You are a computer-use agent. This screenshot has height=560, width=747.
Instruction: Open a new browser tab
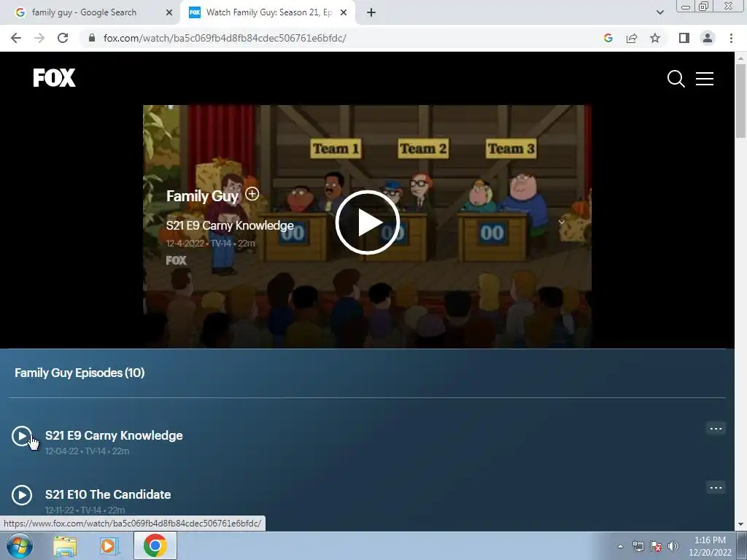(x=371, y=12)
